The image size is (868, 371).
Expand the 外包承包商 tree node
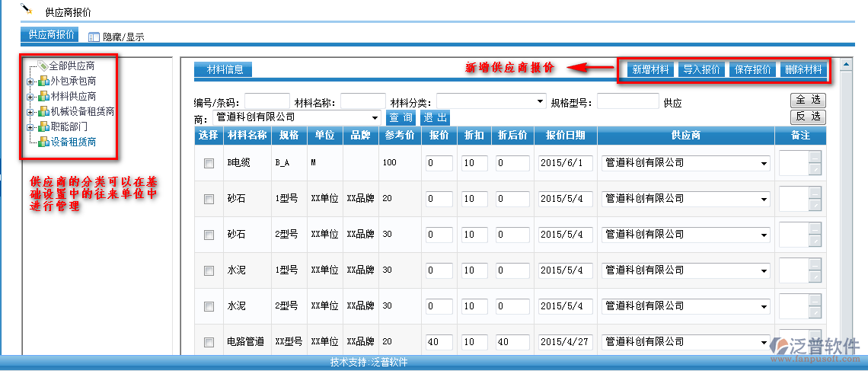pos(30,82)
